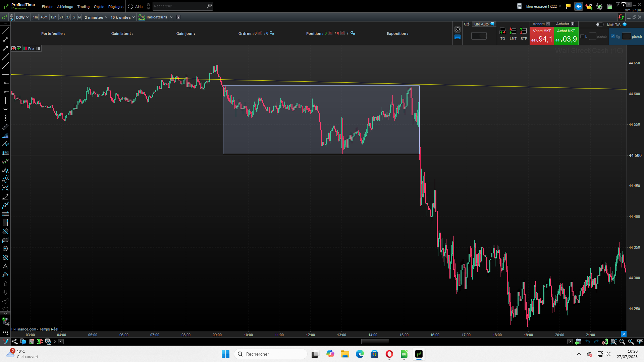Open trading settings wrench icon
Viewport: 644px width, 362px height.
[458, 29]
